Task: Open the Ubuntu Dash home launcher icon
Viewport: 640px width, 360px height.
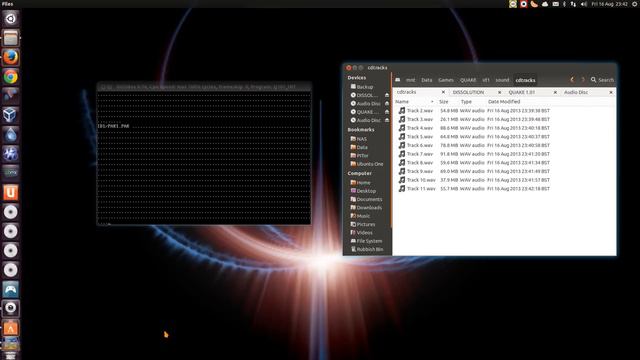Action: click(x=11, y=18)
